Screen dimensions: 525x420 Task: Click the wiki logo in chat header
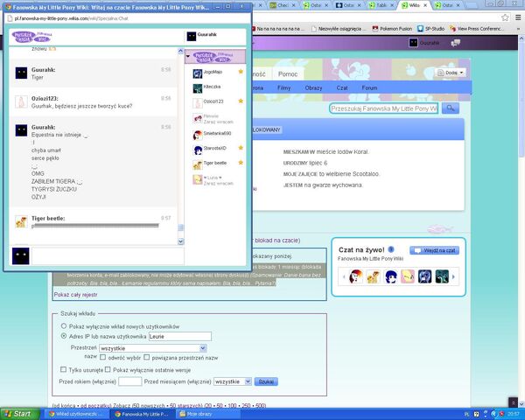pyautogui.click(x=32, y=37)
